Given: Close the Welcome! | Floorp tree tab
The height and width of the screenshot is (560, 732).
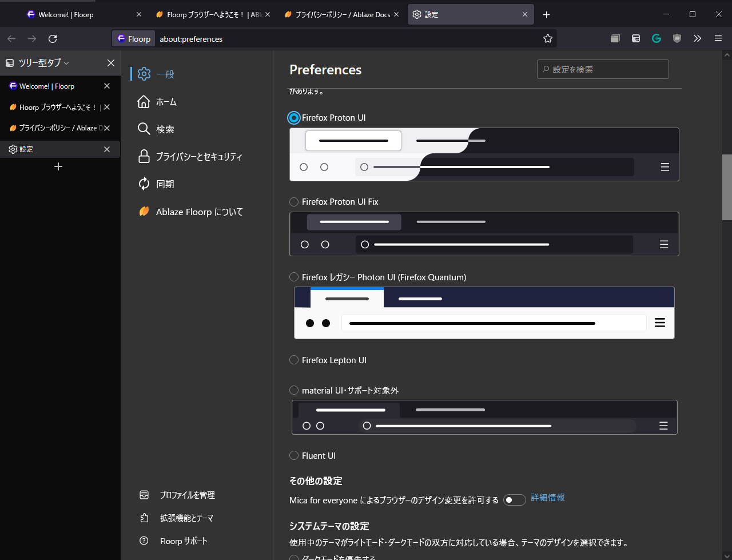Looking at the screenshot, I should point(107,86).
